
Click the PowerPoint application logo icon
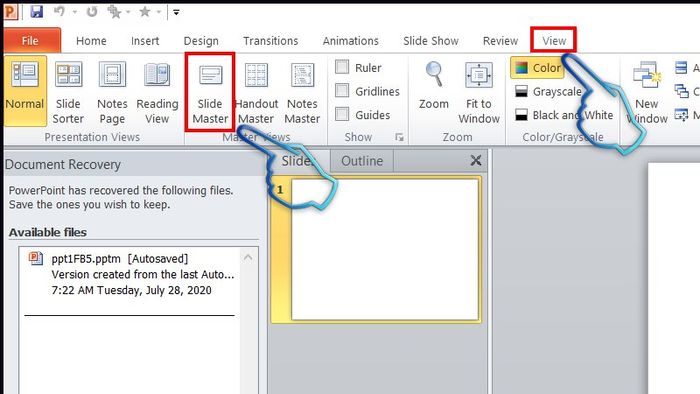11,12
